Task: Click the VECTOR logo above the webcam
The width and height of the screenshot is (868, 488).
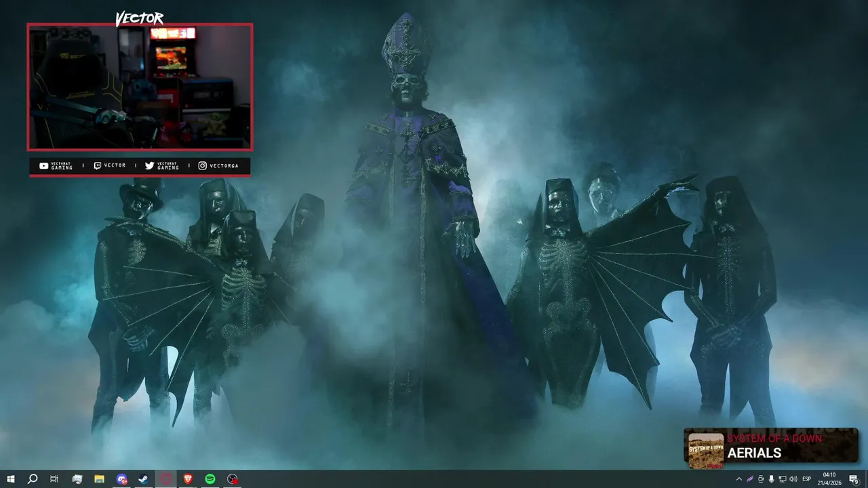Action: coord(140,18)
